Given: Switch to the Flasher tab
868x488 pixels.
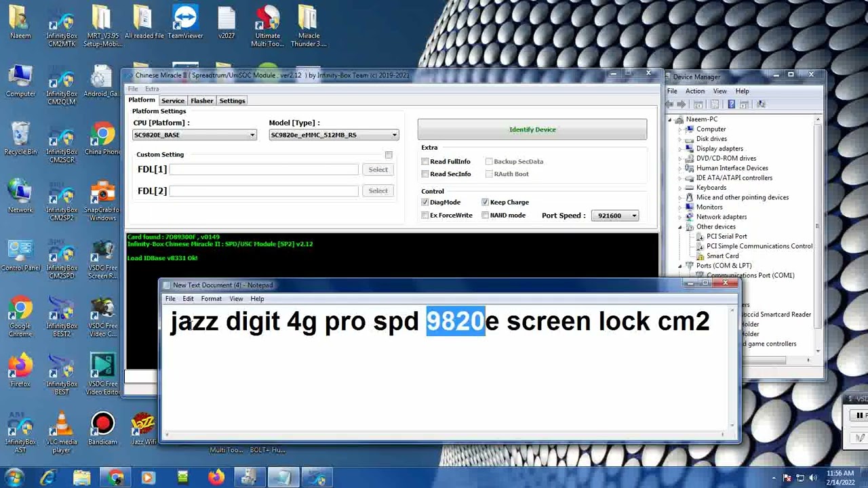Looking at the screenshot, I should point(202,101).
